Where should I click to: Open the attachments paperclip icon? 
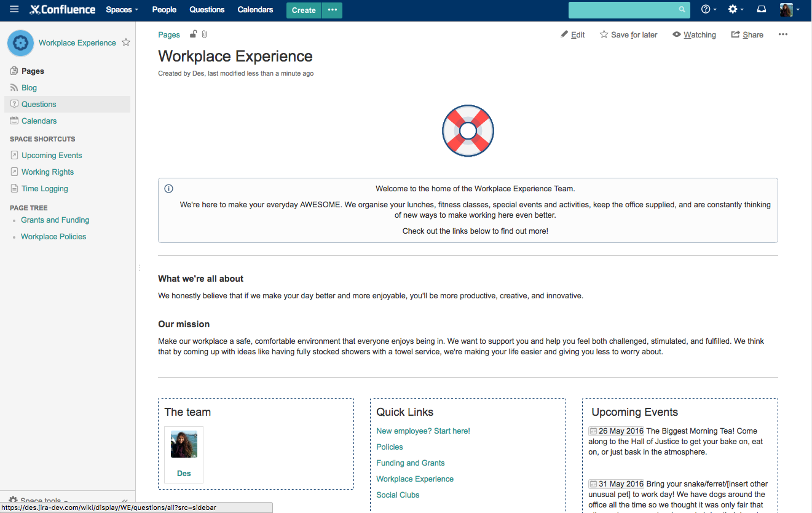[204, 34]
